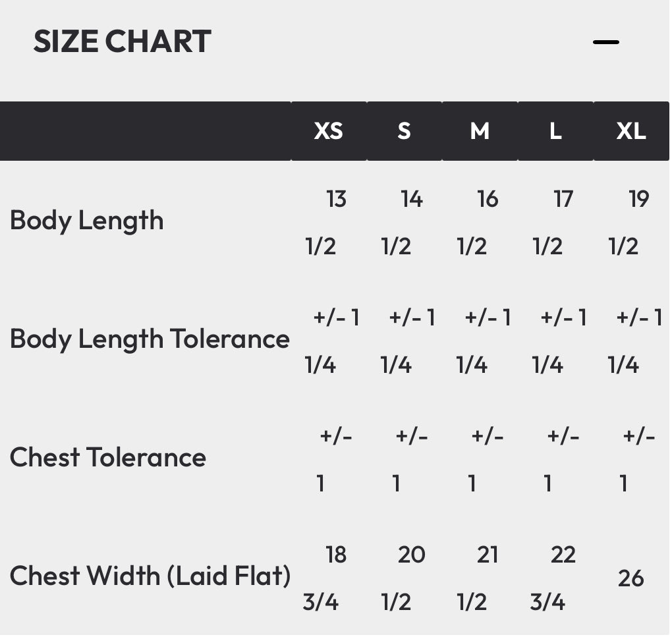Select L body length tolerance value
This screenshot has height=639, width=672.
pos(555,341)
